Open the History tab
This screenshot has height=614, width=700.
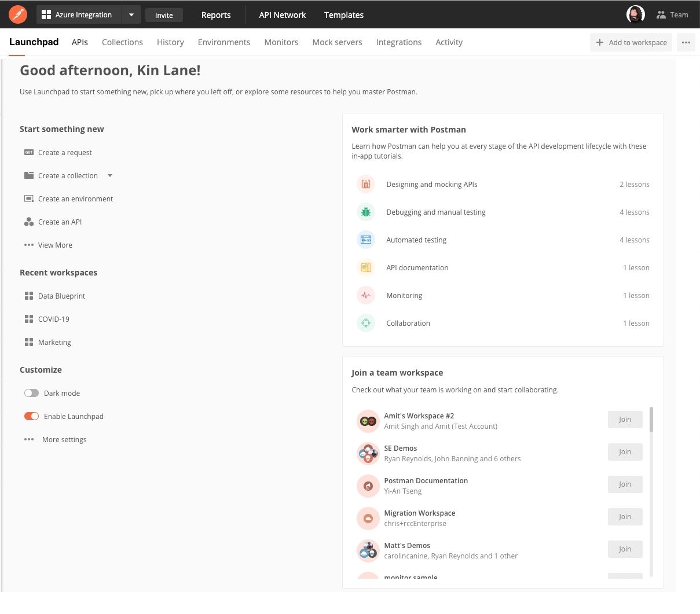[170, 42]
